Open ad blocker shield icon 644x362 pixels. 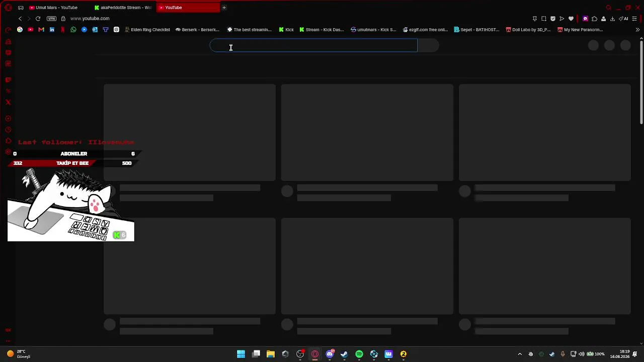coord(553,19)
